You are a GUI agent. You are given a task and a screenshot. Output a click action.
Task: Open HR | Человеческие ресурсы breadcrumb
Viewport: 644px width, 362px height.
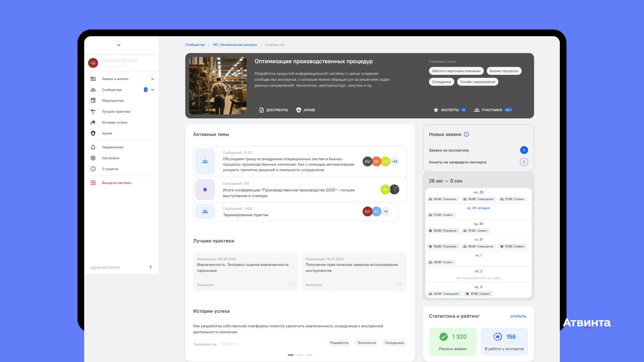pos(235,45)
